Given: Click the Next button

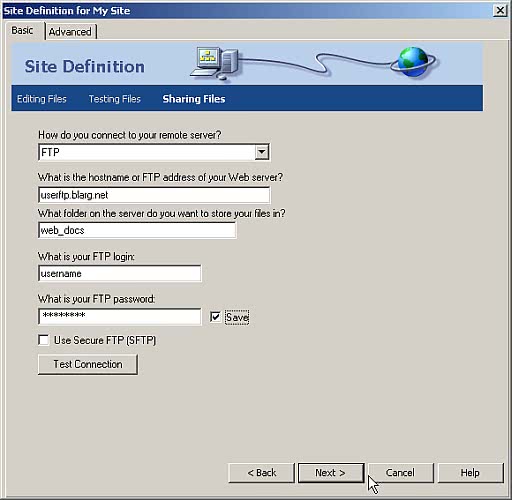Looking at the screenshot, I should [331, 473].
